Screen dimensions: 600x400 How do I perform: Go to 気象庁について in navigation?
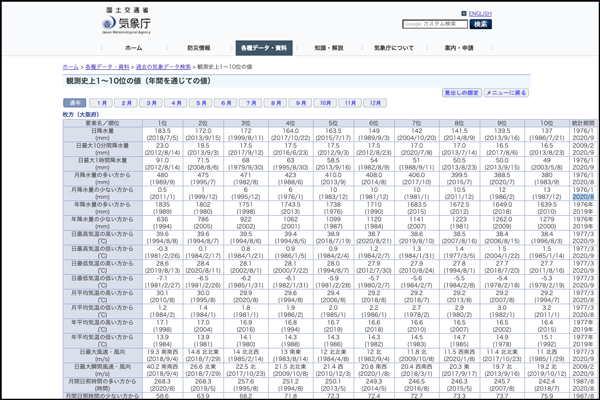coord(394,48)
